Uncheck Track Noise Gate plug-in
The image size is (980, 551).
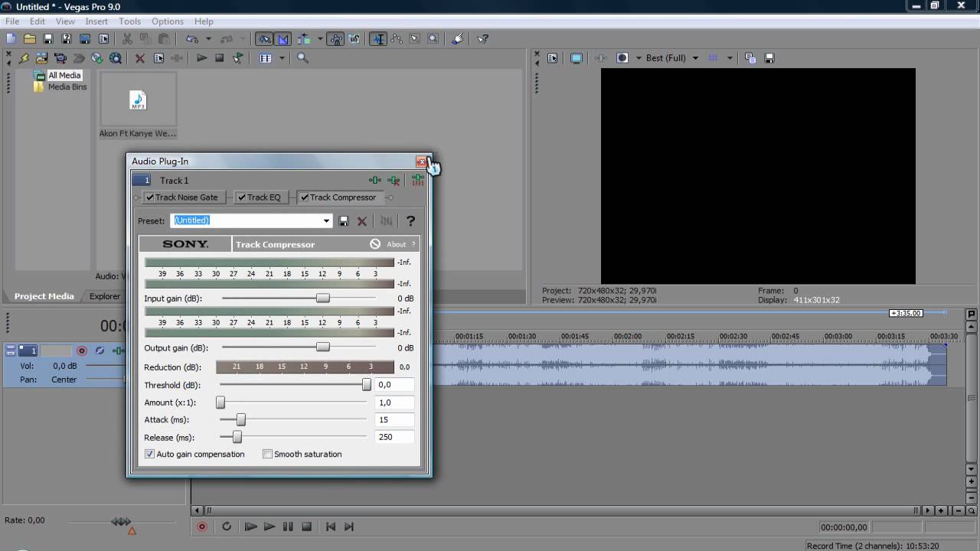(x=149, y=197)
